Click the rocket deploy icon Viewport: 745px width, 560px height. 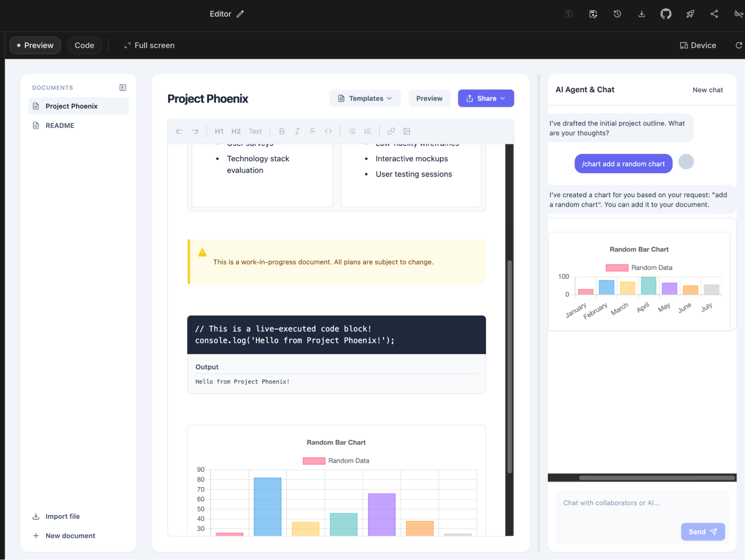point(690,14)
